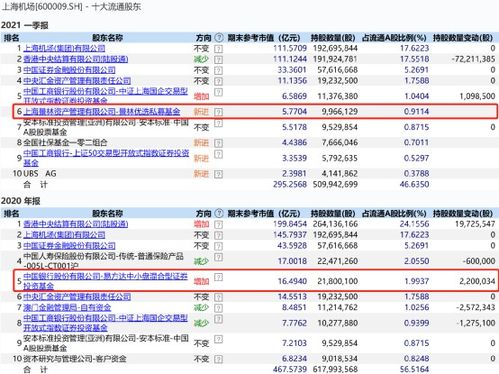
Task: Open the 上海景林资产管理有限公司-景林优选私募基金 link
Action: tap(102, 112)
